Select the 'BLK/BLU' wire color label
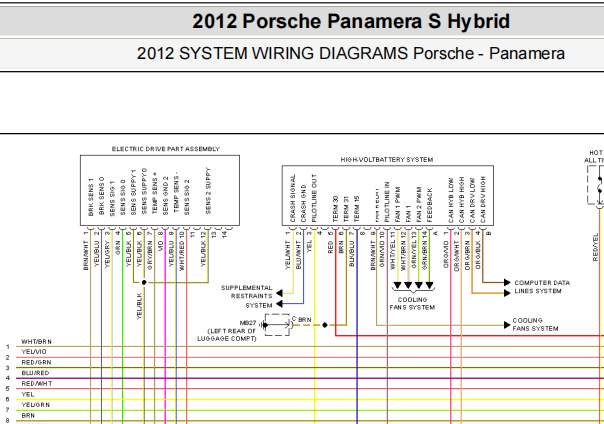This screenshot has height=424, width=604. click(351, 254)
